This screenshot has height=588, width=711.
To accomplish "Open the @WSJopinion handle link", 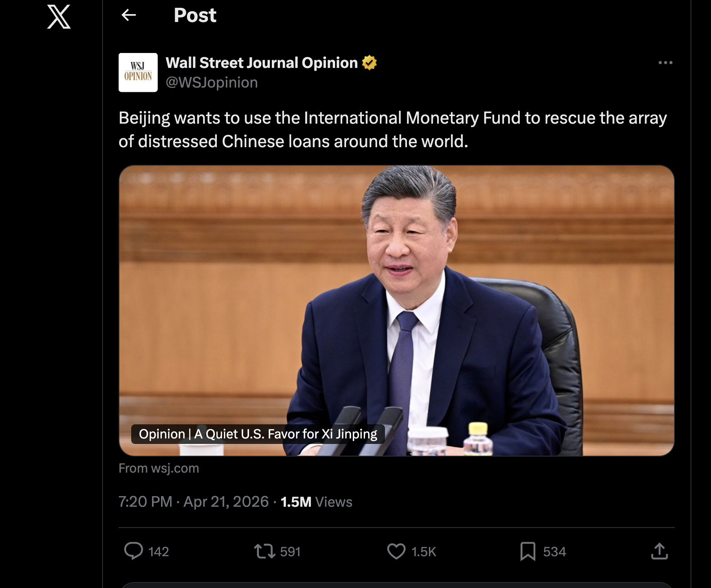I will (212, 82).
